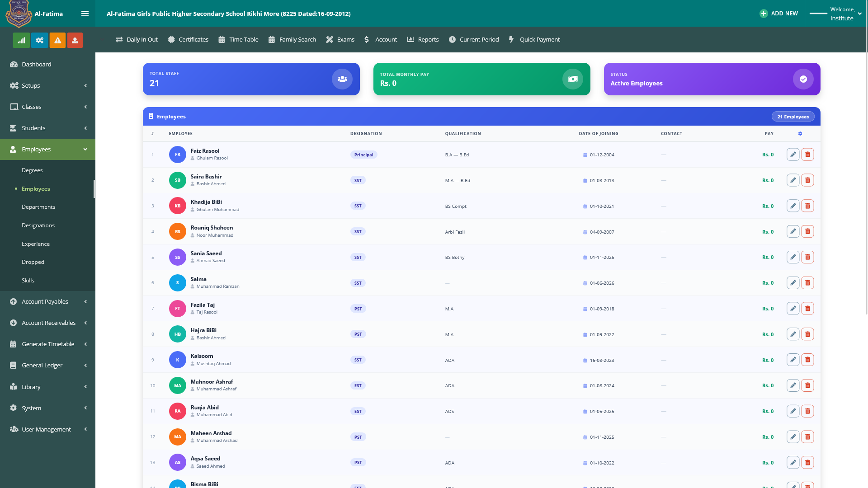The width and height of the screenshot is (868, 488).
Task: Expand Account Payables menu
Action: [x=47, y=301]
